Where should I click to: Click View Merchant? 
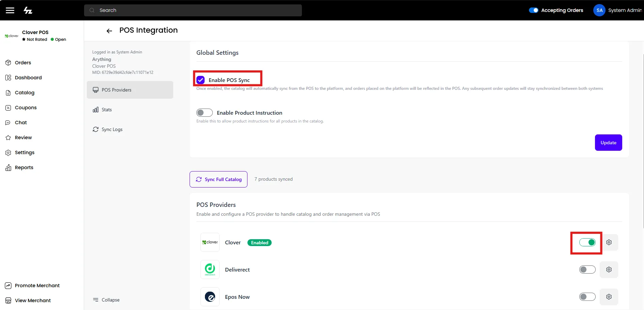pyautogui.click(x=28, y=300)
